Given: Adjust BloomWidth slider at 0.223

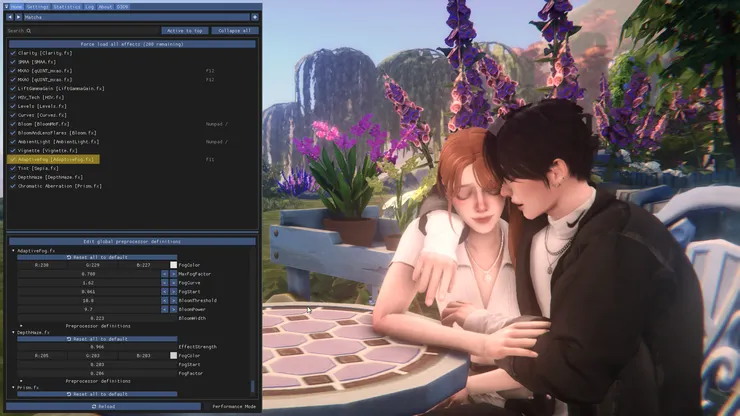Looking at the screenshot, I should click(x=97, y=318).
